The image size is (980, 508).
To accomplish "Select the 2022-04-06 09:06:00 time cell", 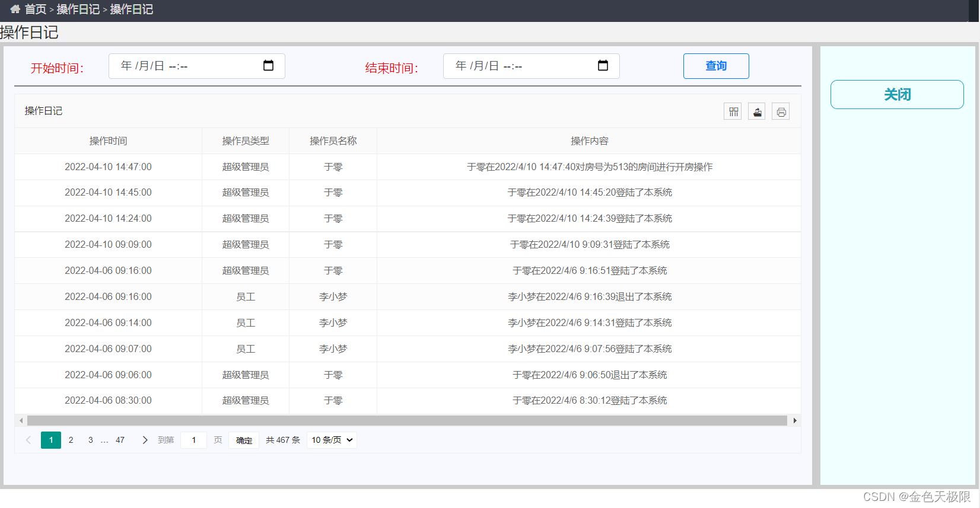I will click(109, 375).
